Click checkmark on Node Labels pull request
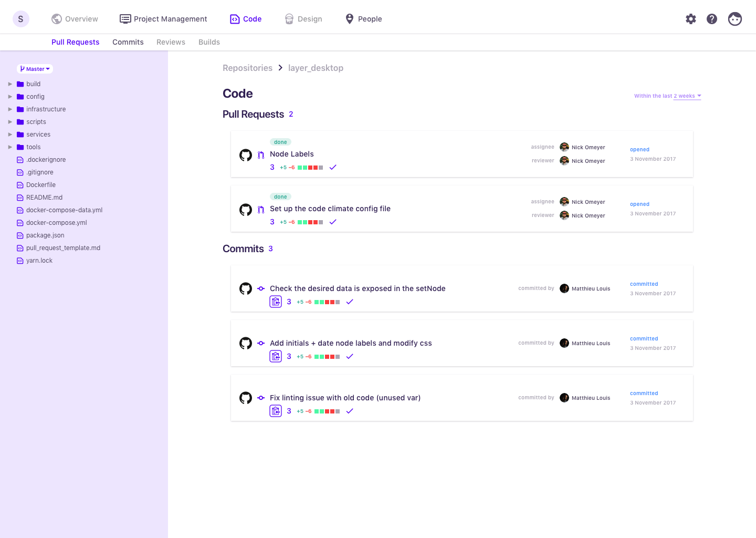 [333, 168]
